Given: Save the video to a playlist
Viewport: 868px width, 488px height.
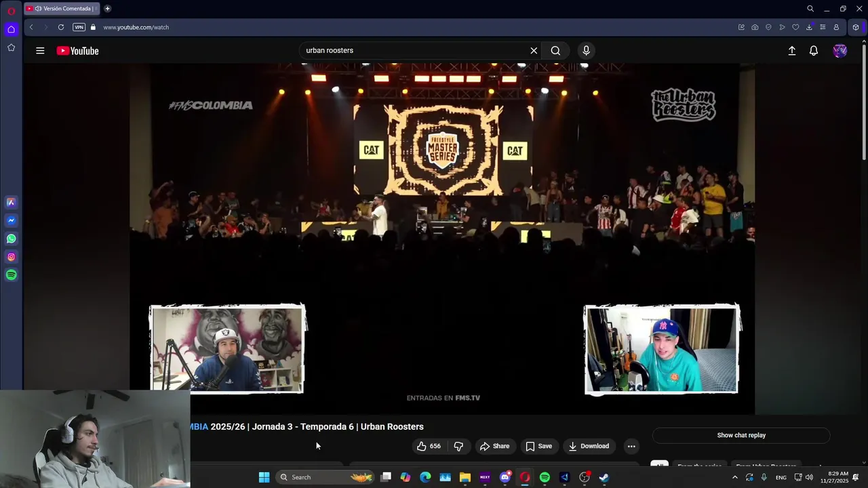Looking at the screenshot, I should pos(539,446).
